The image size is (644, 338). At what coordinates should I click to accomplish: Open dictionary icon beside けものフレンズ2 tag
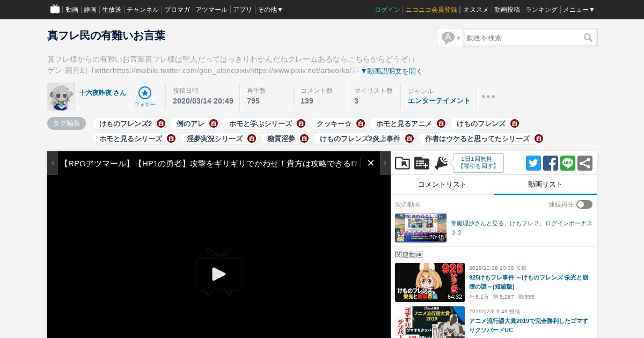[x=160, y=123]
